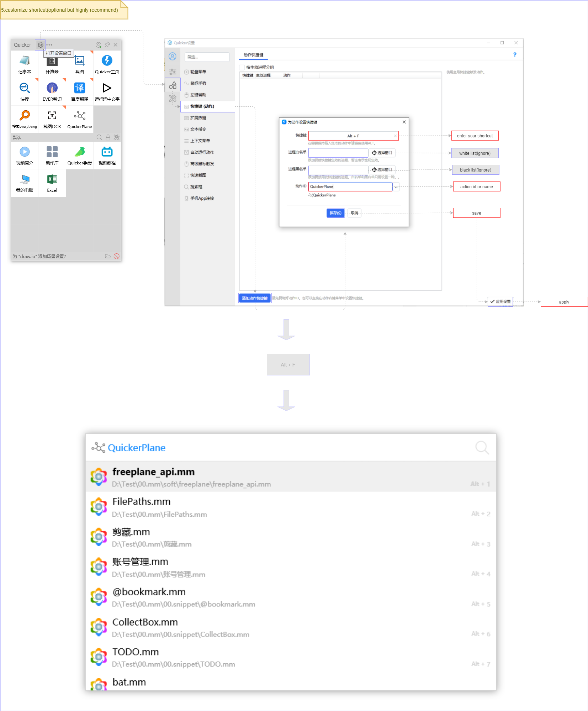Select 快速截图 in the settings list
Viewport: 588px width, 711px height.
pyautogui.click(x=208, y=175)
